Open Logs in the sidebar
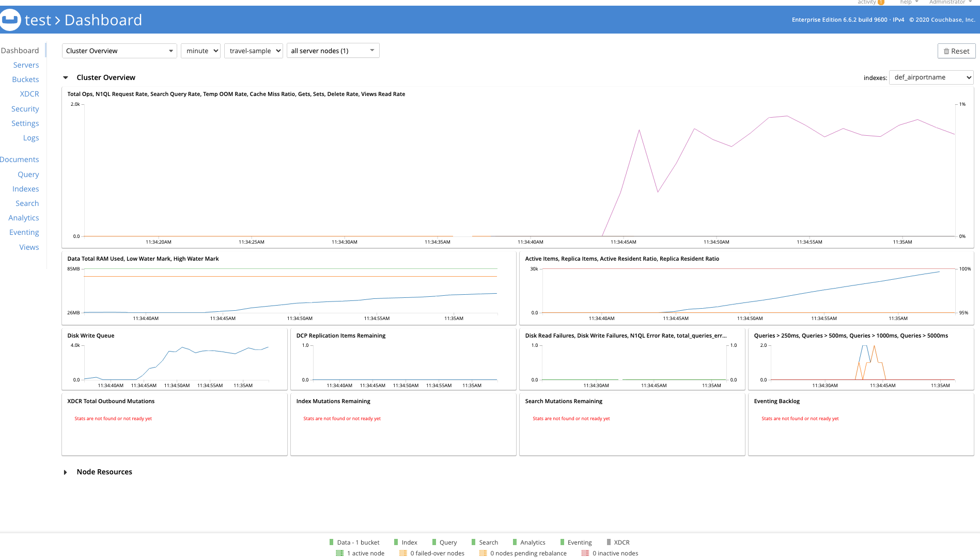This screenshot has height=558, width=980. pyautogui.click(x=31, y=138)
